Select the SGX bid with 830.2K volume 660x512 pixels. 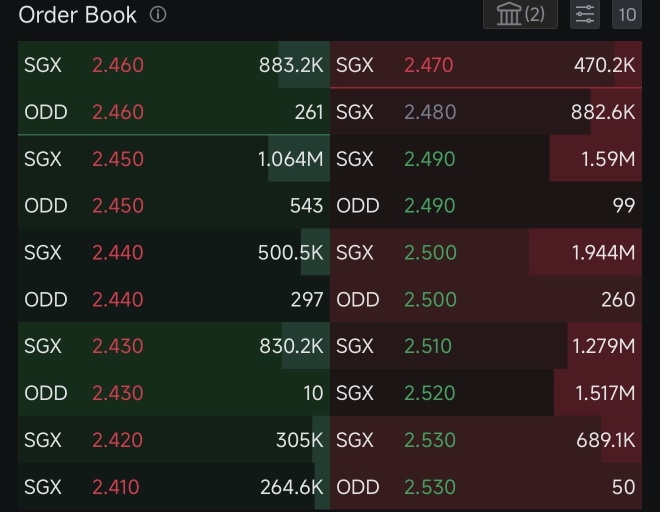click(x=174, y=346)
